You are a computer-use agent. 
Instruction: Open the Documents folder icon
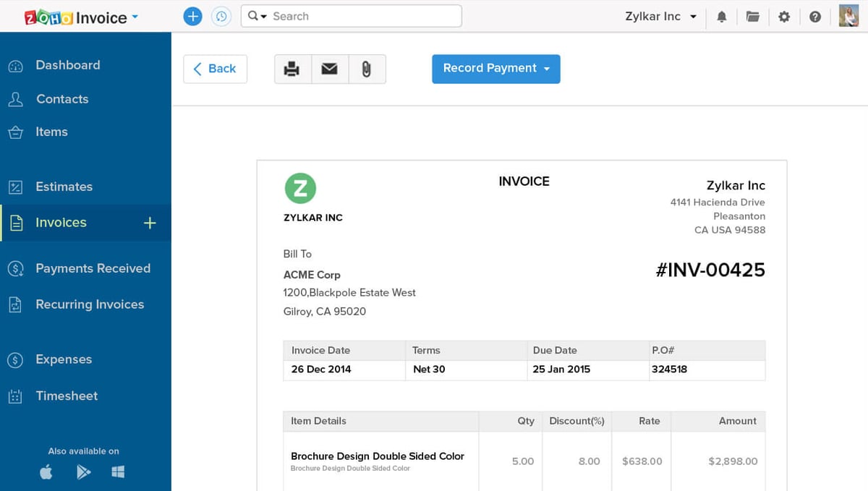(x=753, y=16)
